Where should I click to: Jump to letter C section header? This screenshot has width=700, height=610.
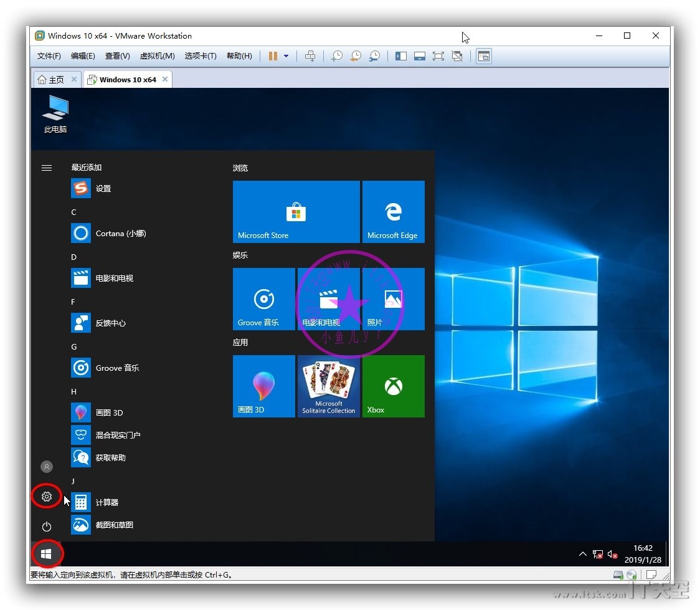tap(73, 212)
